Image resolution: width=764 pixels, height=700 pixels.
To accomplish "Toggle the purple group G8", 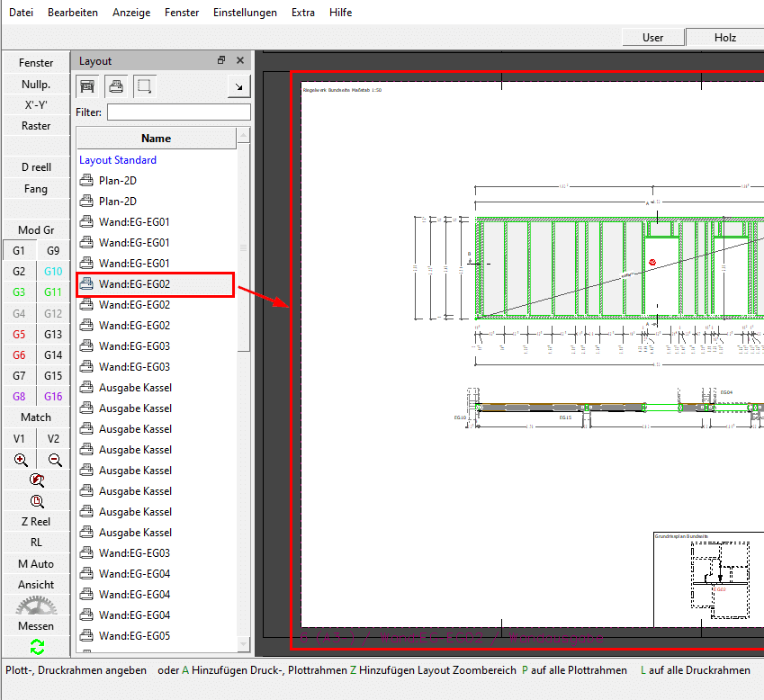I will (19, 397).
